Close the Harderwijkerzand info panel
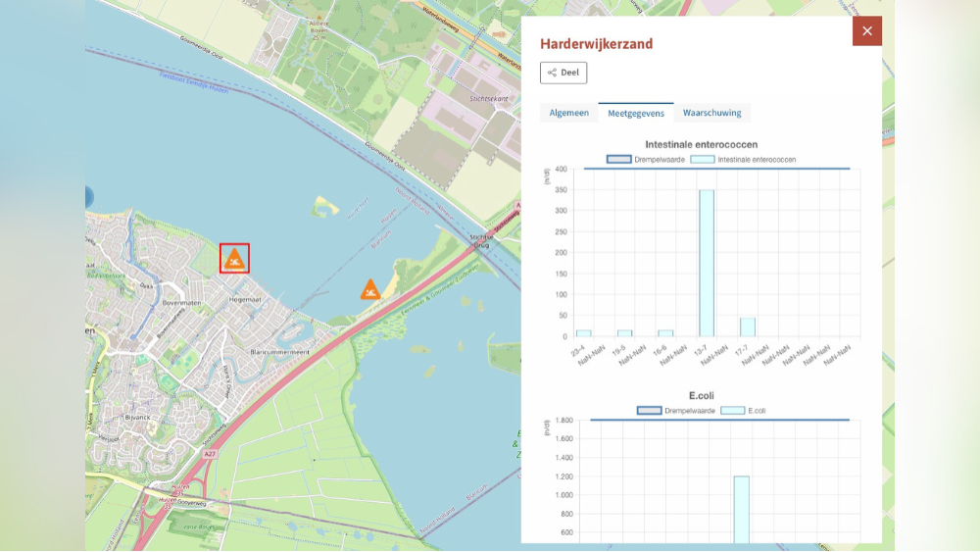The height and width of the screenshot is (552, 980). pos(867,30)
